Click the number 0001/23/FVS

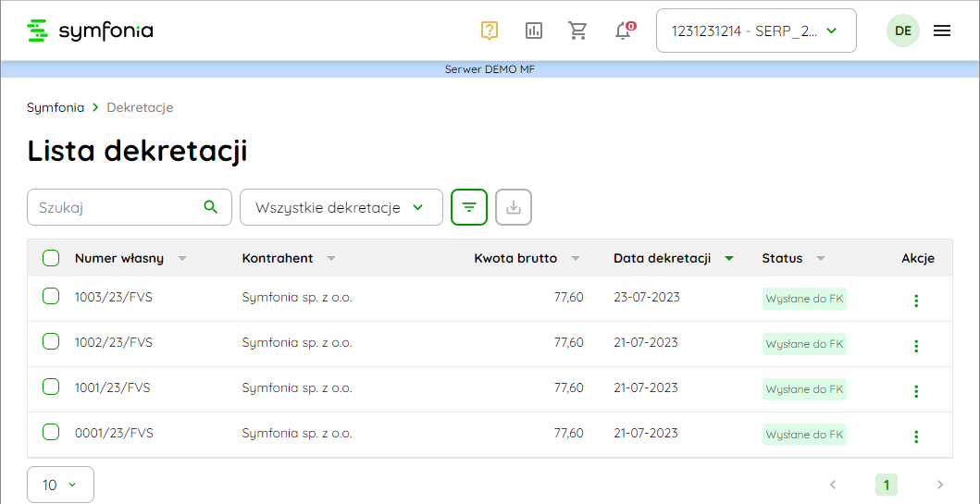point(114,433)
